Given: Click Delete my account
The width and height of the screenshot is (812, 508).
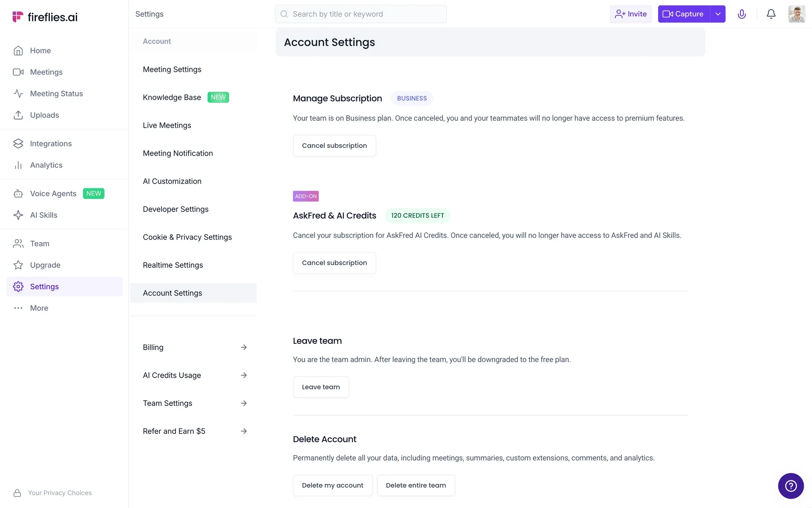Looking at the screenshot, I should 332,485.
